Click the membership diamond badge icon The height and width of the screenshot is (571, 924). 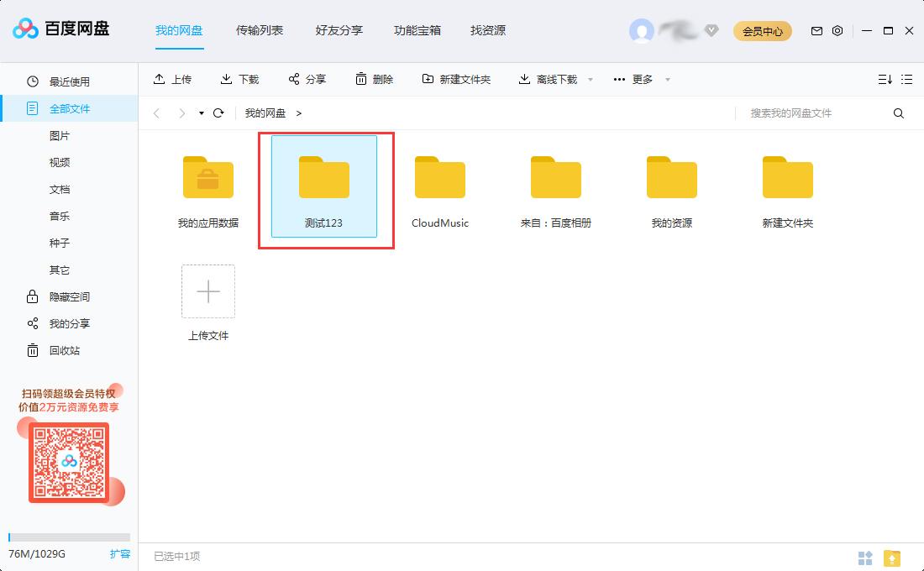coord(711,30)
